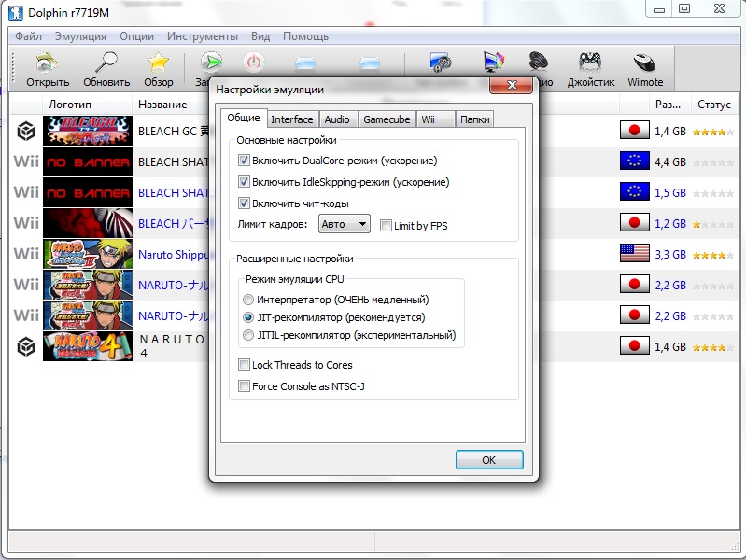Image resolution: width=746 pixels, height=560 pixels.
Task: Sort by the Раз... size column header
Action: [668, 105]
